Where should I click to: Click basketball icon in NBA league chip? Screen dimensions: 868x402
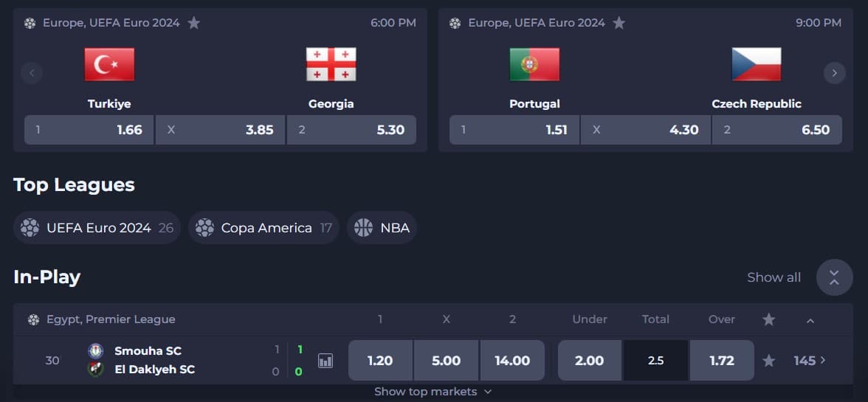pos(363,227)
